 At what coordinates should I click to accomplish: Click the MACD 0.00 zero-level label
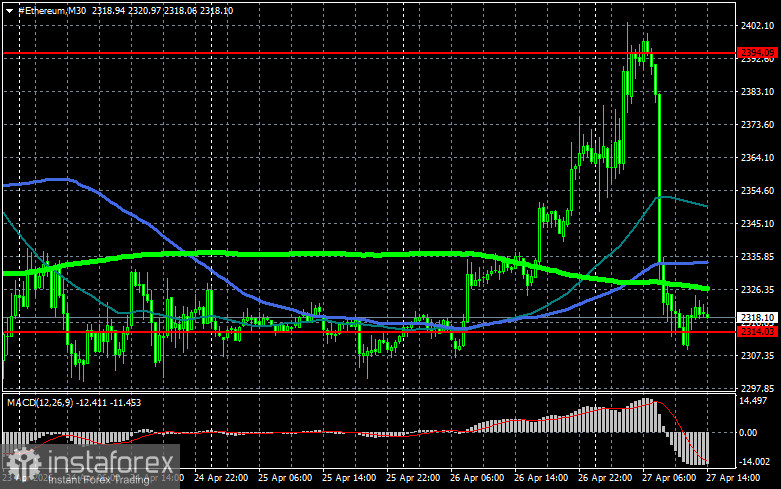[748, 432]
